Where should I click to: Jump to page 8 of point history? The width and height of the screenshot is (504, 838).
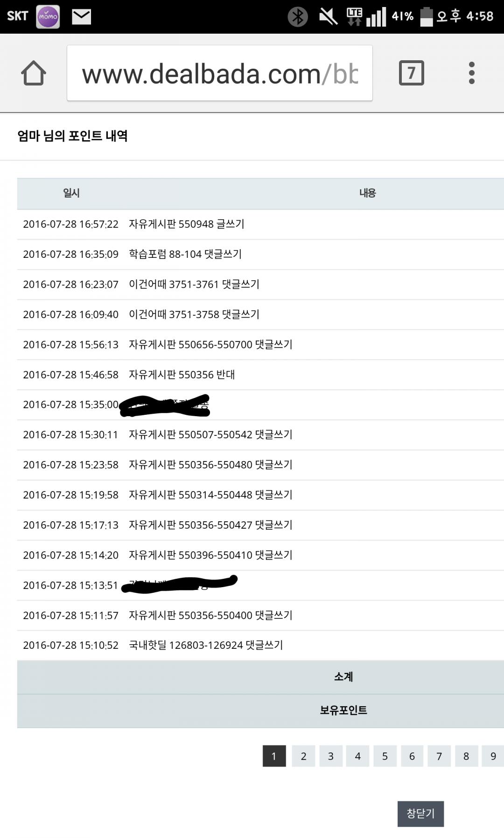pos(466,756)
